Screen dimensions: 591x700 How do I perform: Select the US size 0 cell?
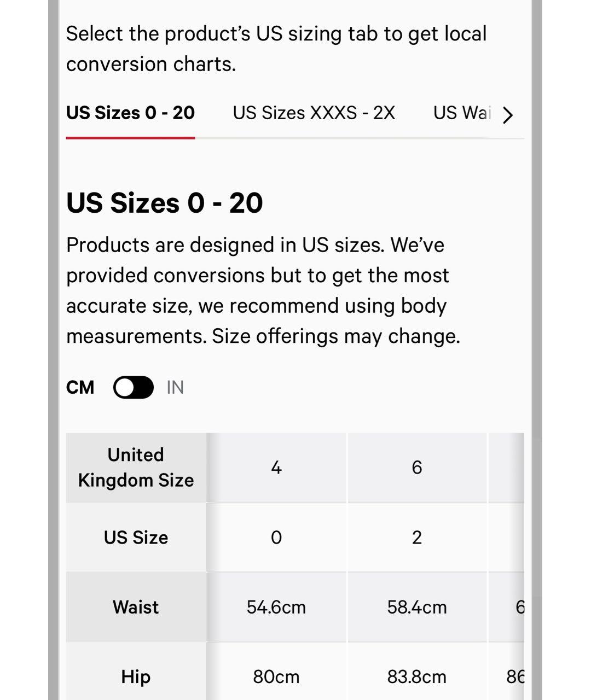(276, 537)
